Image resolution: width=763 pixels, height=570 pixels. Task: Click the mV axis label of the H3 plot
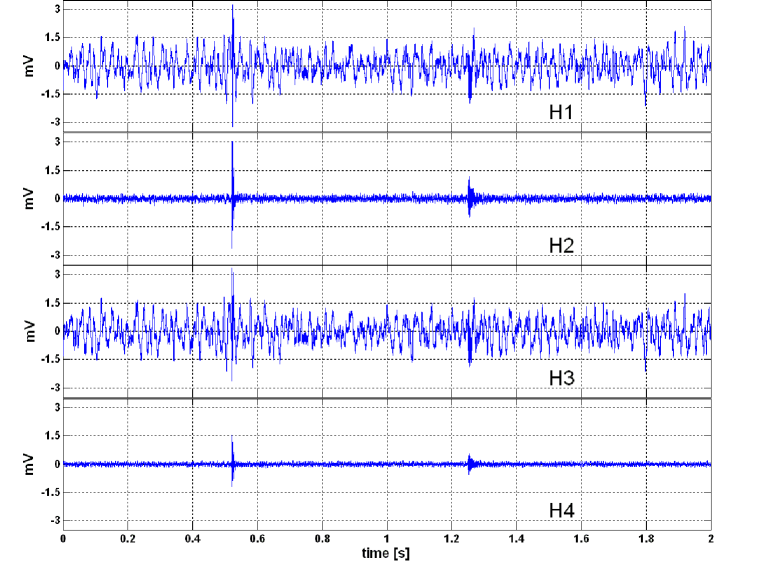click(29, 331)
